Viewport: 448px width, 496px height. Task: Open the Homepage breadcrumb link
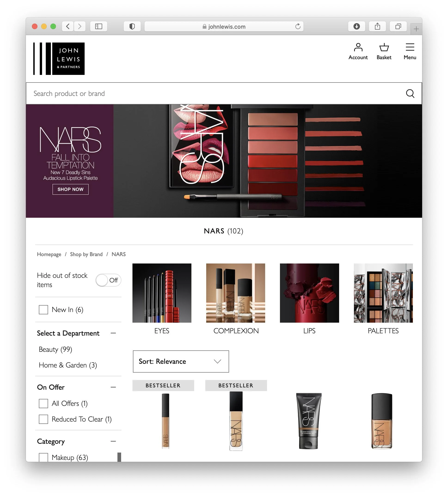[x=49, y=254]
